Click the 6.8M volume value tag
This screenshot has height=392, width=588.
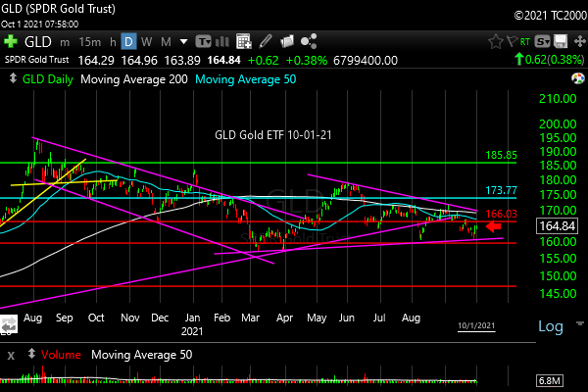click(550, 381)
